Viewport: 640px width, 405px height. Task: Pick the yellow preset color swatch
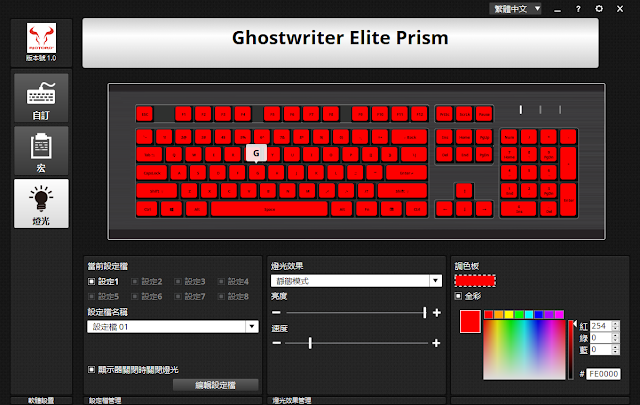(509, 314)
